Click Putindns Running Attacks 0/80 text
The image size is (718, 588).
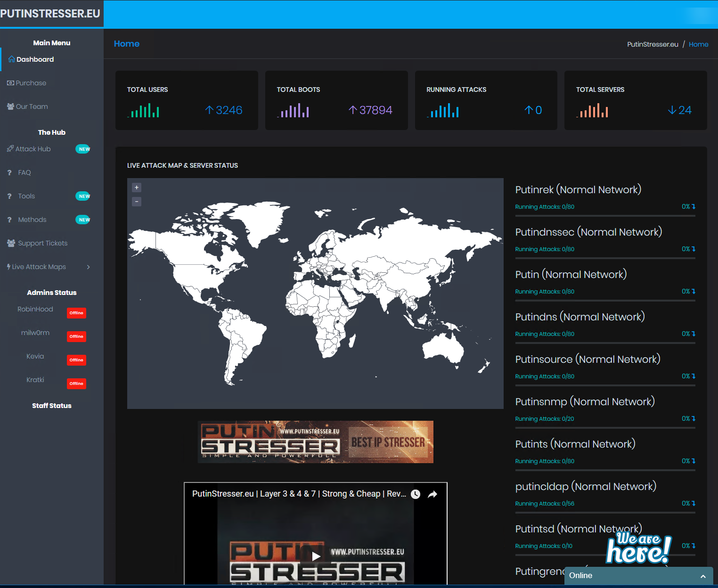[545, 334]
